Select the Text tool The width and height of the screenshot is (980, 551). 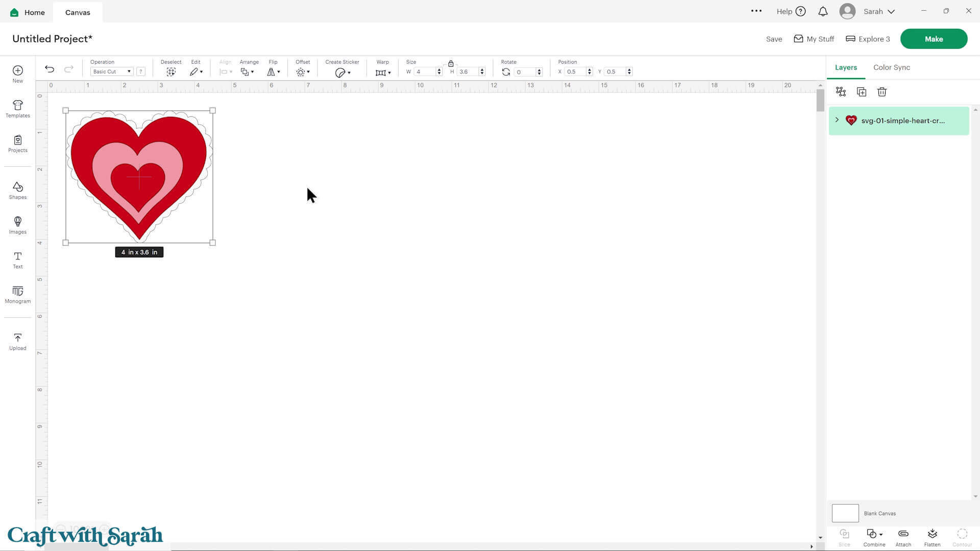click(x=17, y=259)
